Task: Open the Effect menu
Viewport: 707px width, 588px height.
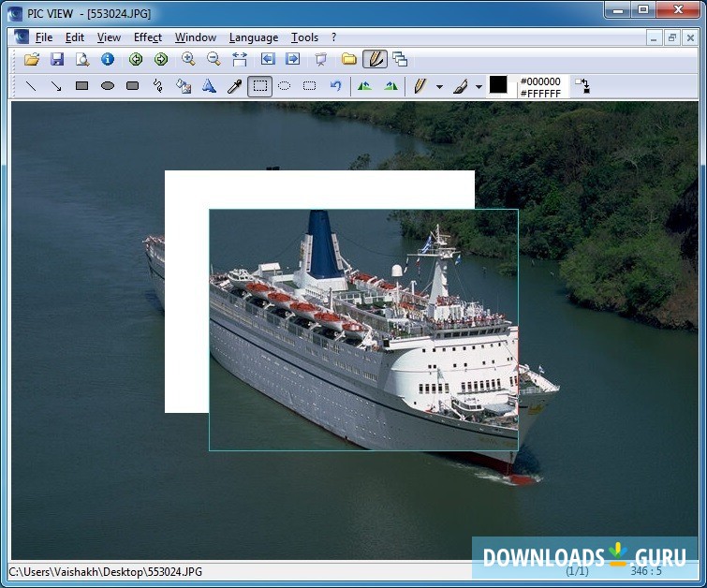Action: coord(147,37)
